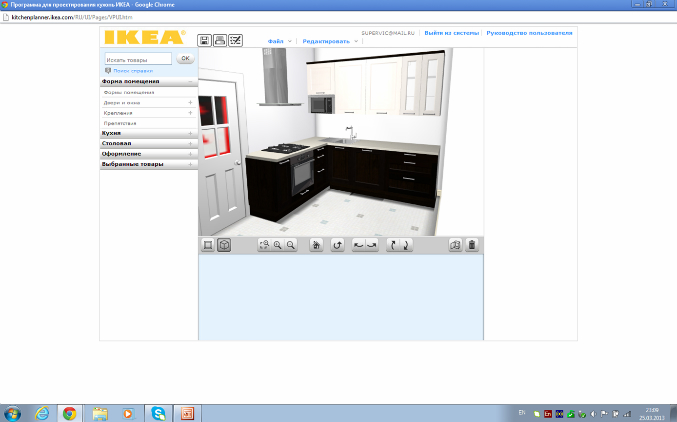Screen dimensions: 677x422
Task: Click the zoom-out magnifier icon
Action: (291, 245)
